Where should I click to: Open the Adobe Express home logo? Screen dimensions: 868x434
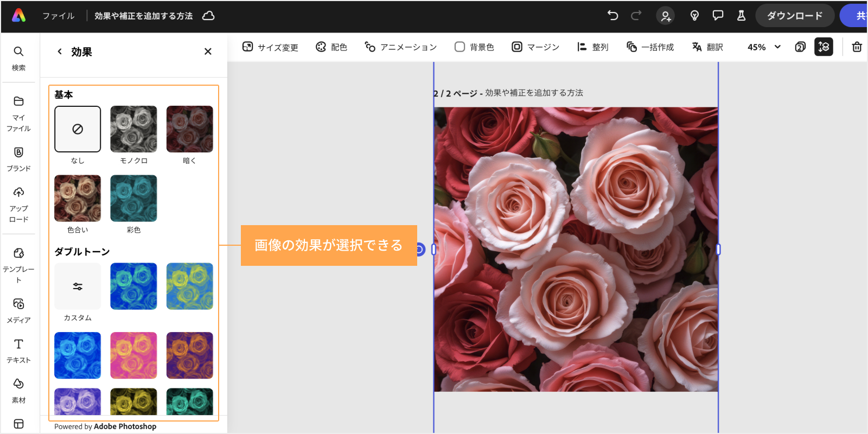(19, 16)
